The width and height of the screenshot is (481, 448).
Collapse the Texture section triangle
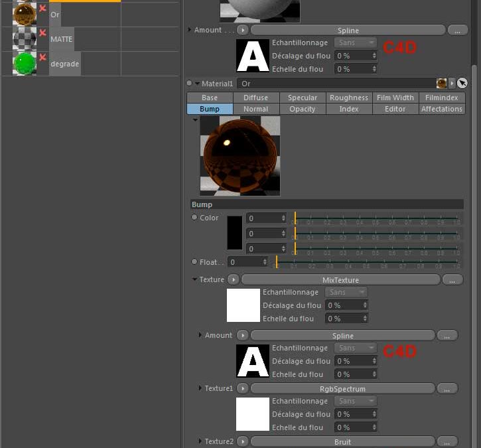click(x=194, y=280)
